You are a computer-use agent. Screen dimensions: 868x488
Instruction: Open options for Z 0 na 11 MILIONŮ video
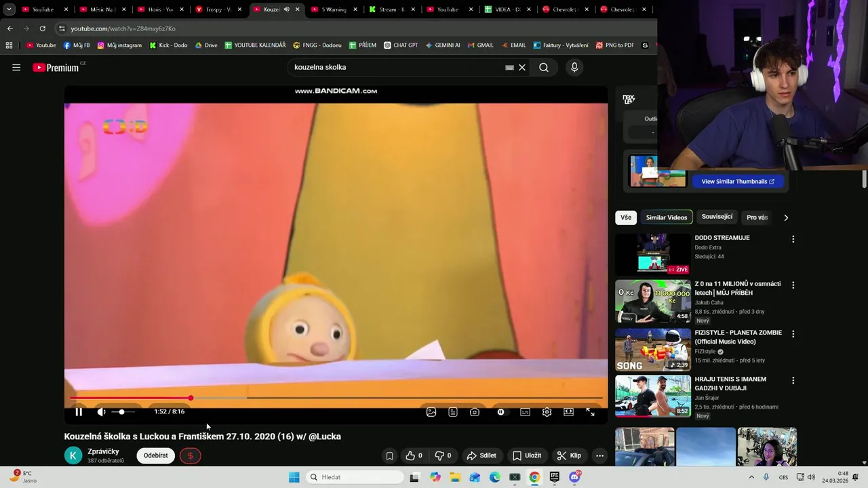(793, 285)
